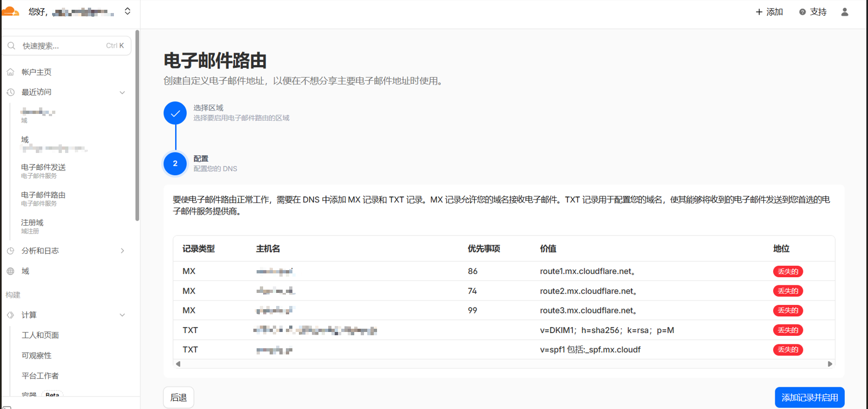The image size is (868, 409).
Task: Focus the 快速搜索 search field
Action: point(67,46)
